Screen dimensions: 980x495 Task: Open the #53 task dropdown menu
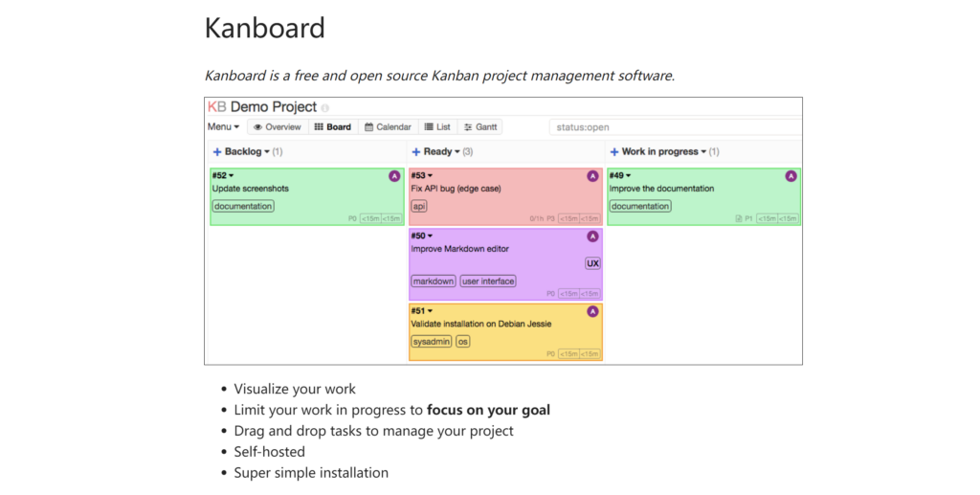point(430,176)
